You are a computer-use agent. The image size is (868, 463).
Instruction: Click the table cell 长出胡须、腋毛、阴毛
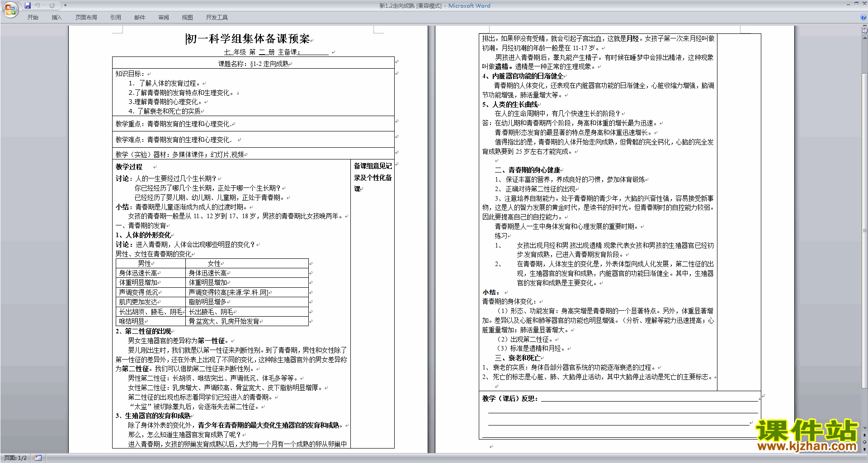pyautogui.click(x=151, y=312)
